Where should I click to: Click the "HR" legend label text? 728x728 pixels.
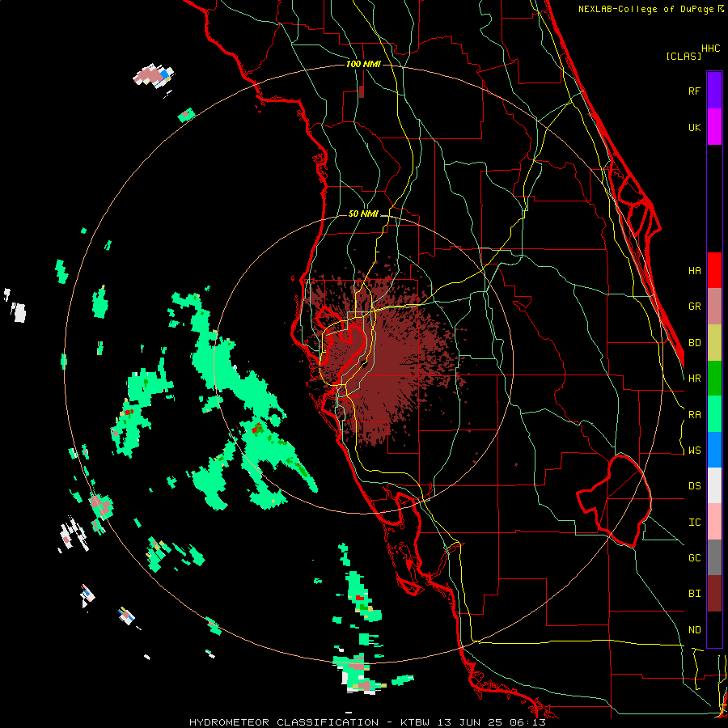(x=694, y=379)
